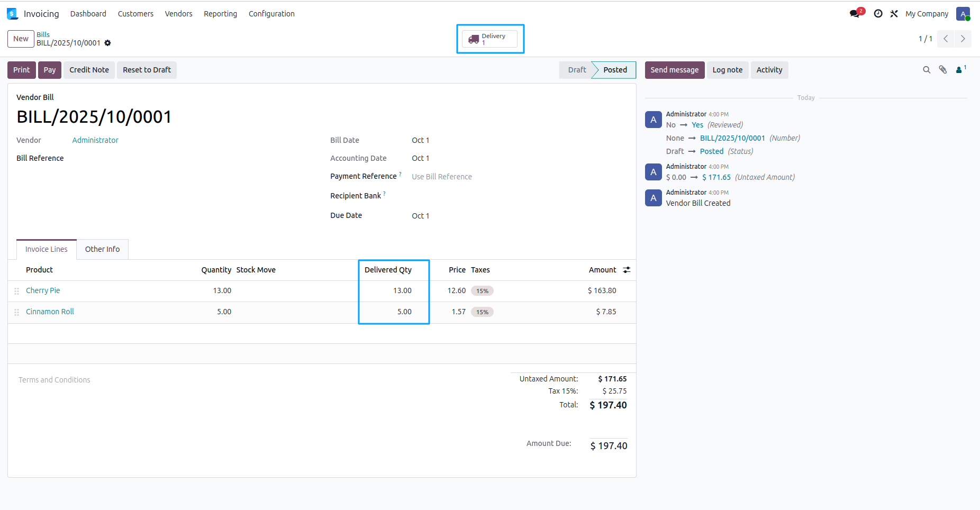Image resolution: width=980 pixels, height=510 pixels.
Task: Click Reset to Draft
Action: [147, 70]
